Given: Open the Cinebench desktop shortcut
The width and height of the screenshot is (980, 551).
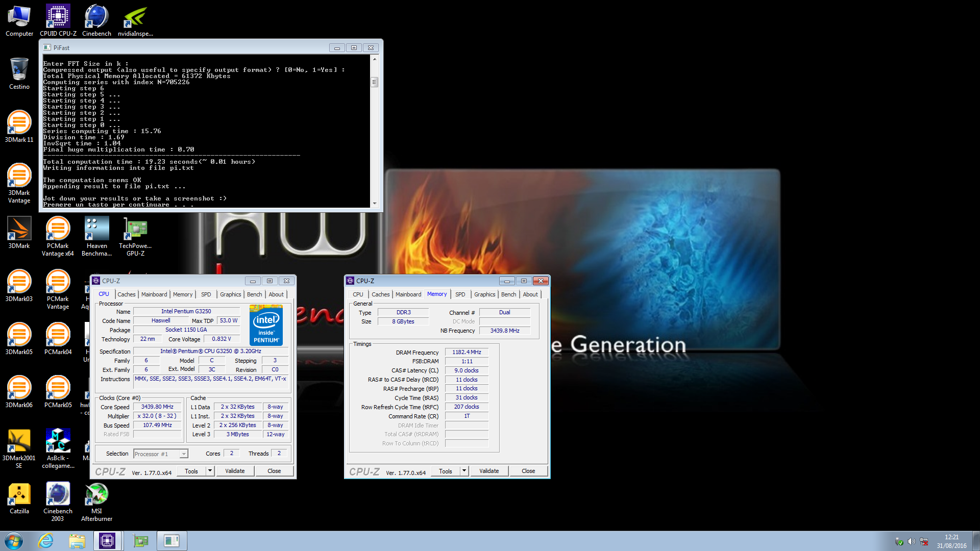Looking at the screenshot, I should tap(96, 20).
